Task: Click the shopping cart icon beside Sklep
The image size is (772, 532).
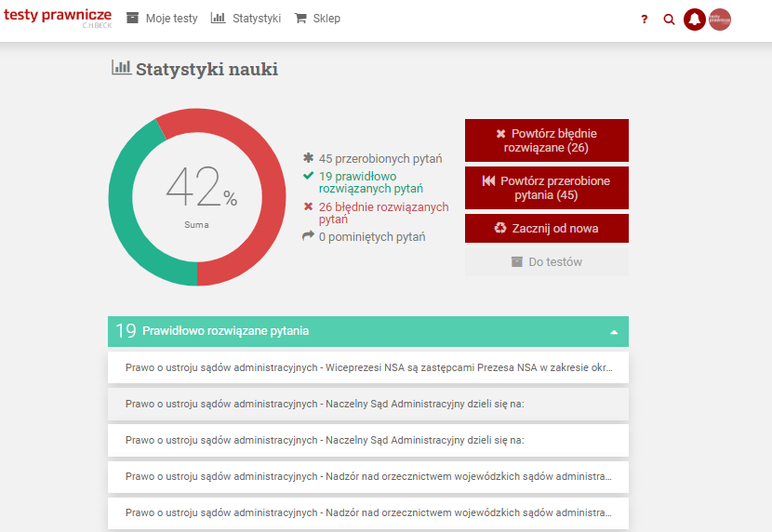Action: (300, 19)
